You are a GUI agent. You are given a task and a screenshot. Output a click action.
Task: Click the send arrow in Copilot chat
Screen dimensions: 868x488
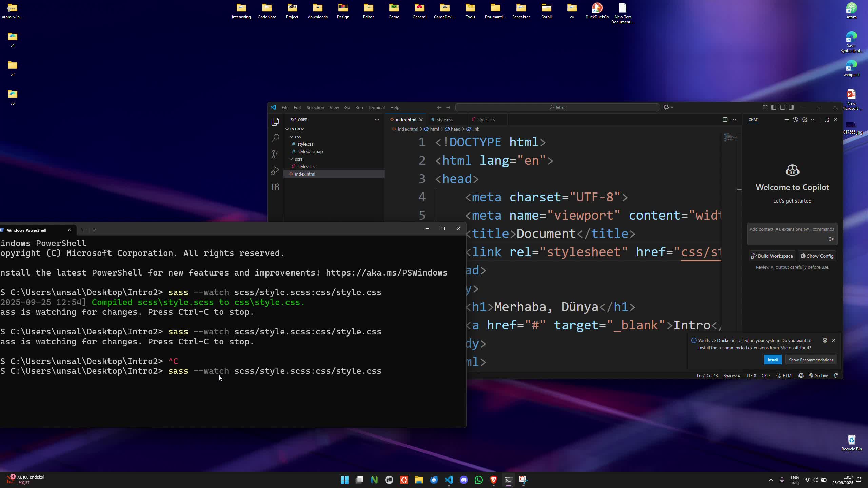[831, 239]
